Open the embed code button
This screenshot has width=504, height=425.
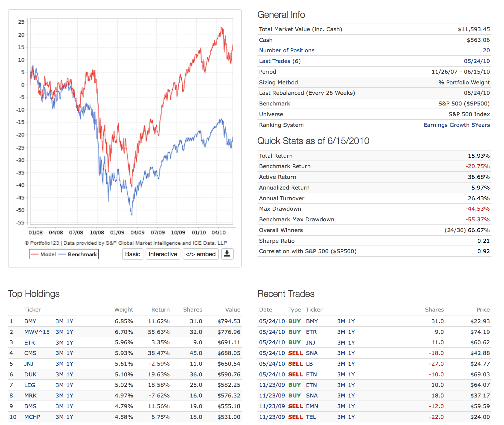click(201, 254)
